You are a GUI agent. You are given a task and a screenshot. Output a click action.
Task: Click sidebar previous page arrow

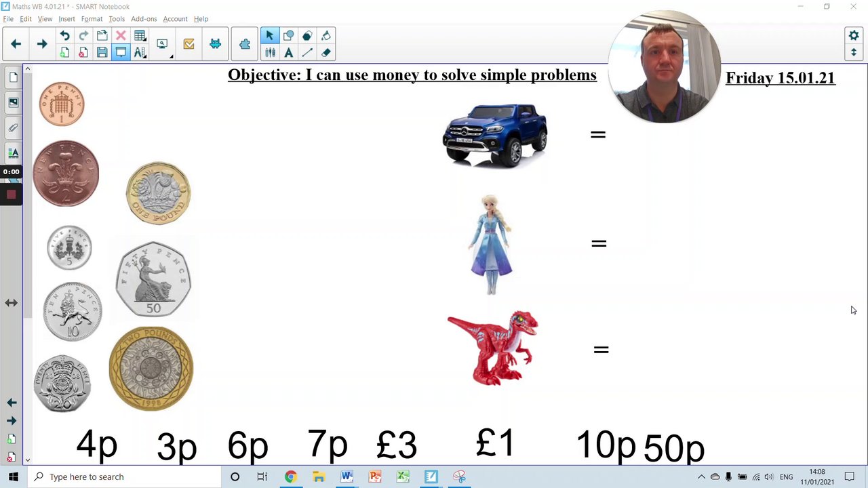pos(12,403)
